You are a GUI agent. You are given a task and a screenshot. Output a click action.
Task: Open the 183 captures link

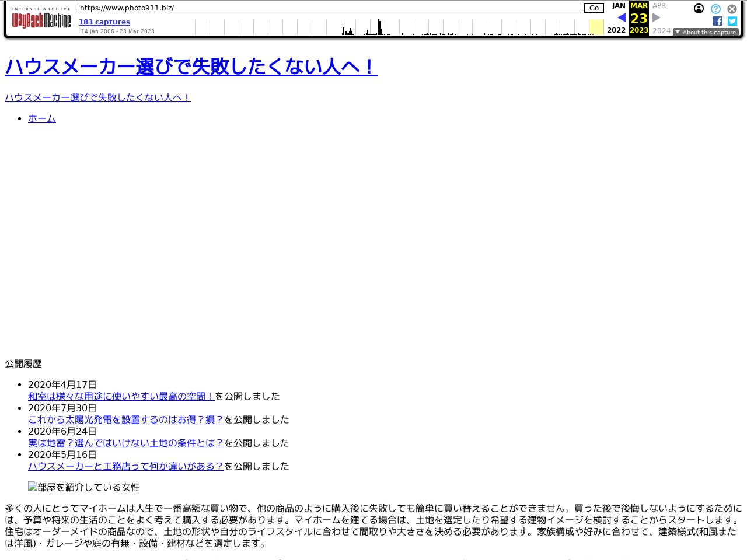coord(104,22)
